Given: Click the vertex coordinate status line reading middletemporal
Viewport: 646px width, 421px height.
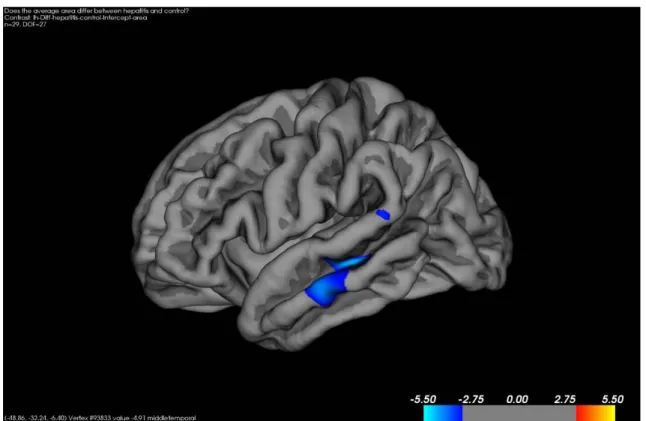Looking at the screenshot, I should [x=100, y=418].
